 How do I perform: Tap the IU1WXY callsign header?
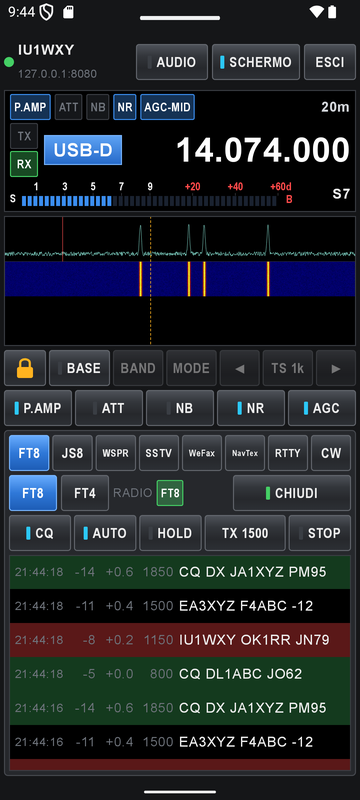[x=46, y=50]
